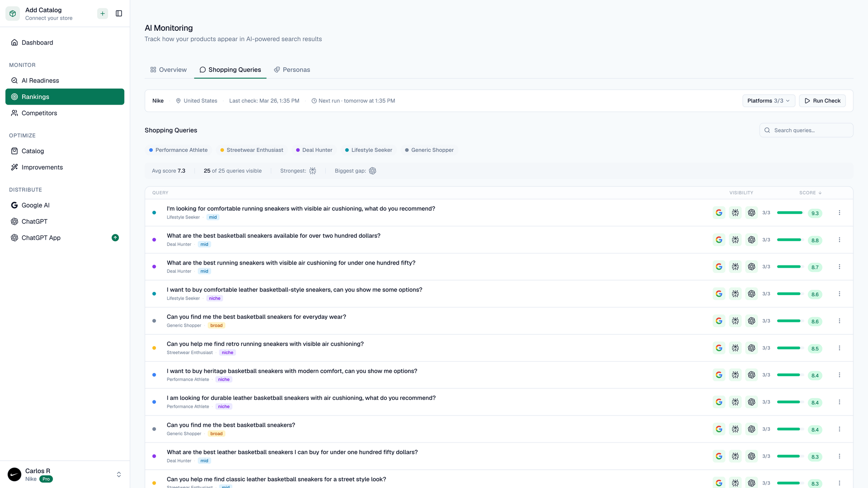Open Google AI under Distribute
This screenshot has width=868, height=488.
click(x=65, y=205)
